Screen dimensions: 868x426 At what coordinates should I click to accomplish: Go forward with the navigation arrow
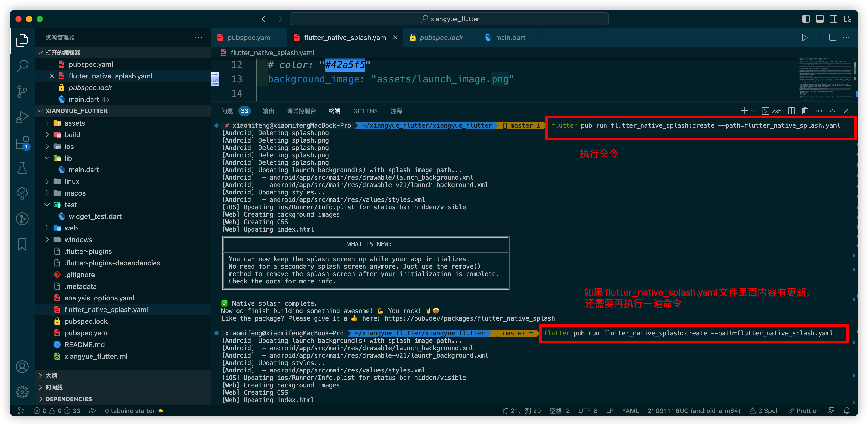click(x=279, y=19)
